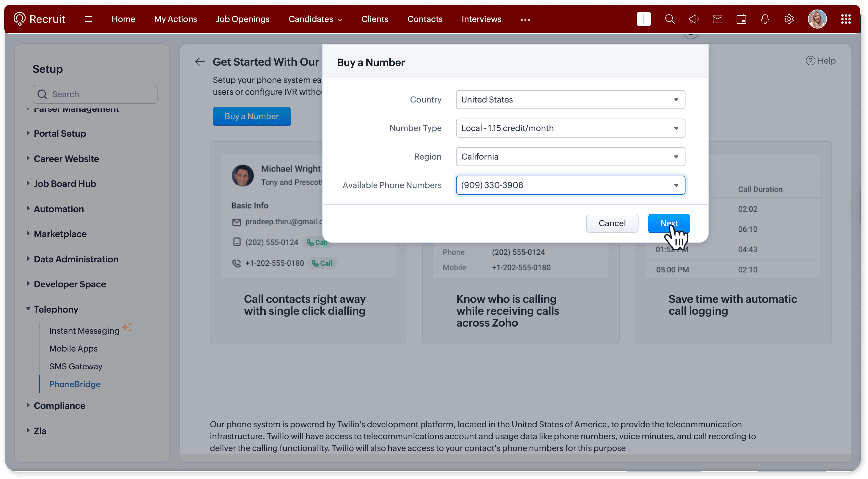
Task: Open the Region dropdown showing California
Action: (570, 157)
